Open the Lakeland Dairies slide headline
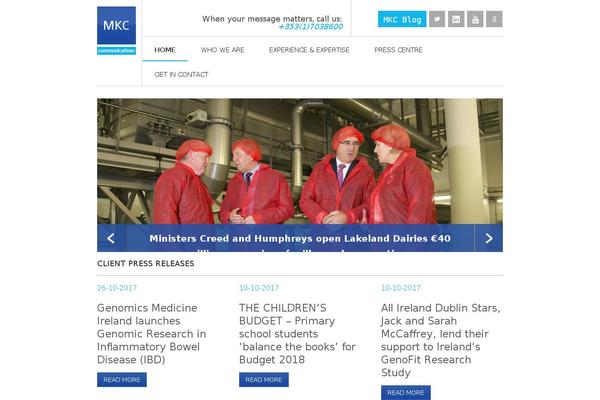The image size is (600, 400). pyautogui.click(x=300, y=238)
